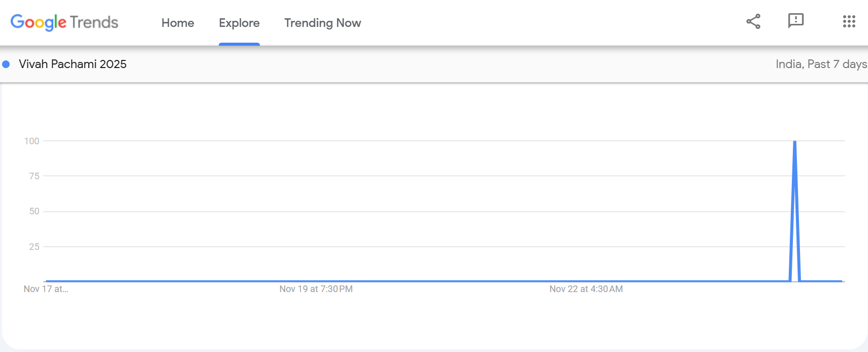Click the Google Trends logo
This screenshot has width=868, height=352.
[64, 22]
